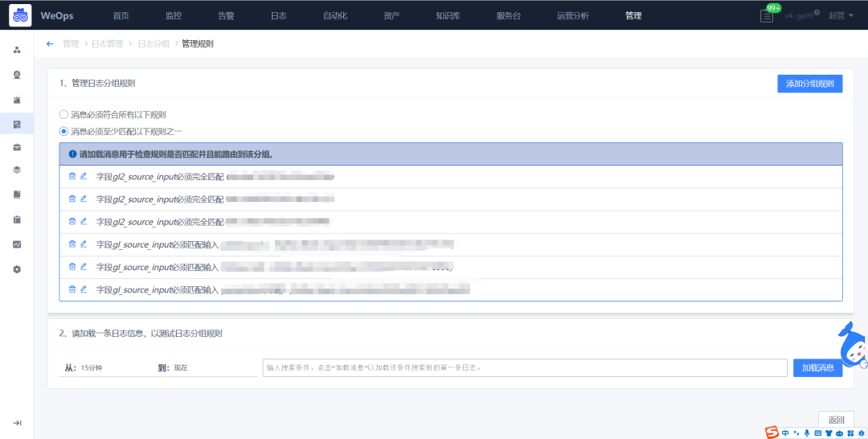Click the mascot assistant floating icon

(x=853, y=347)
